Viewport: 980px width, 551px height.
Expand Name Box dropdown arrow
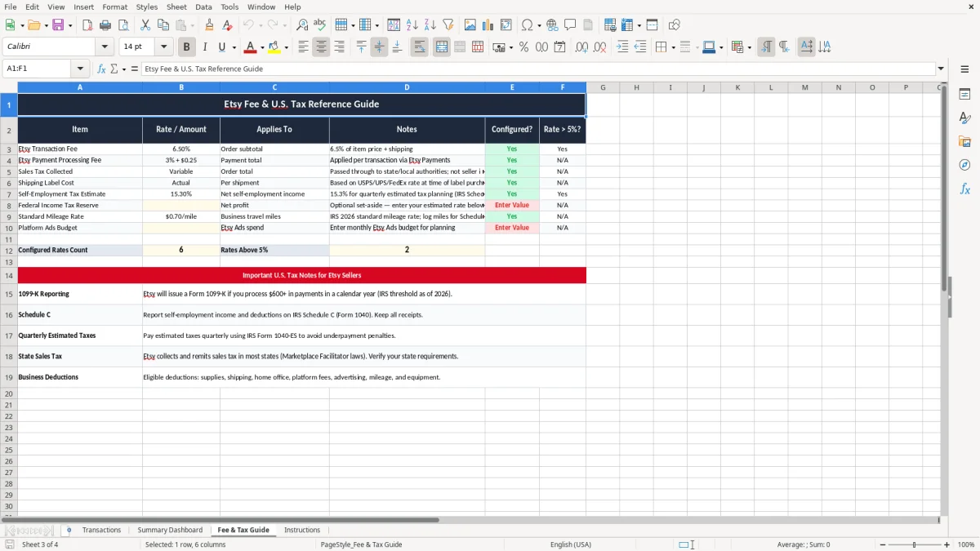80,69
